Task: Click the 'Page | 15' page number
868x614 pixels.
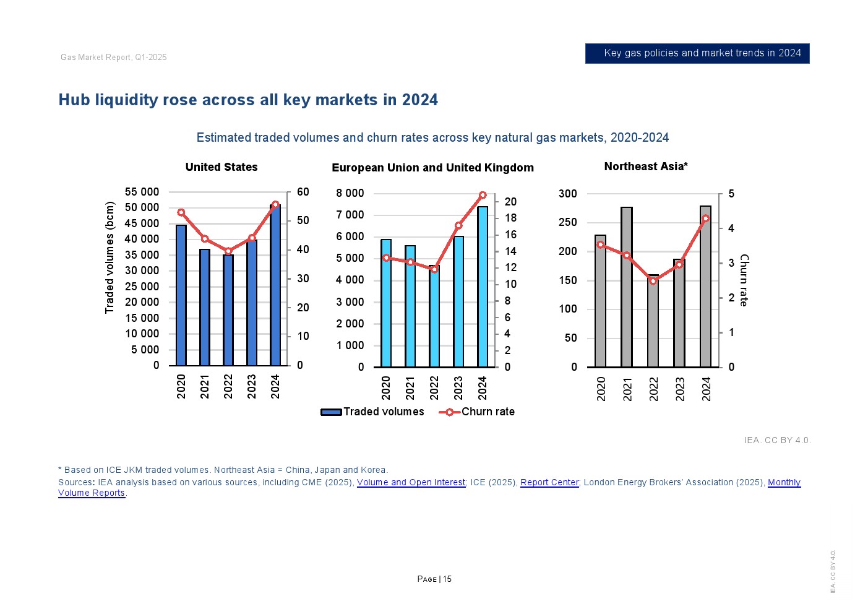Action: point(434,579)
